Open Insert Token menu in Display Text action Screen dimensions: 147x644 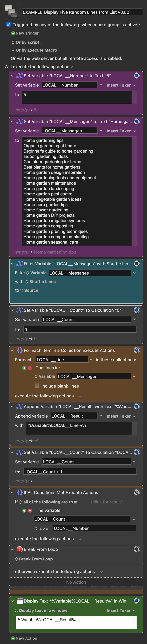pos(121,610)
